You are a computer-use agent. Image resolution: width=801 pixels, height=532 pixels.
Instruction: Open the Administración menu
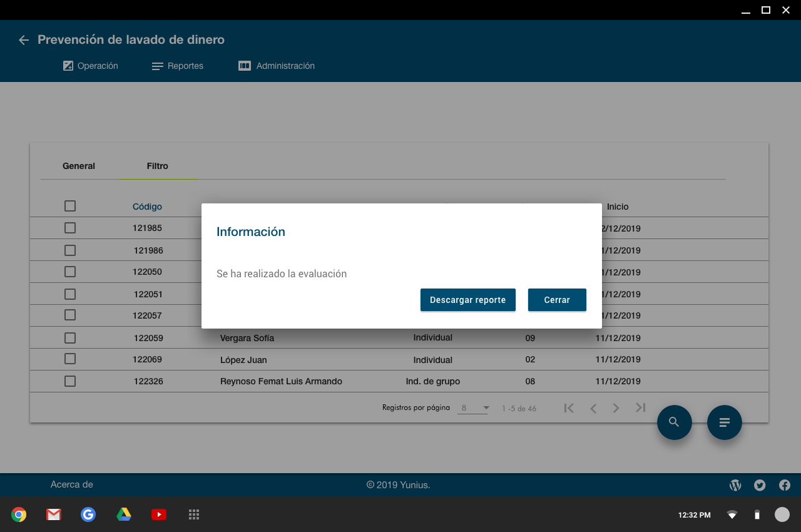point(277,66)
